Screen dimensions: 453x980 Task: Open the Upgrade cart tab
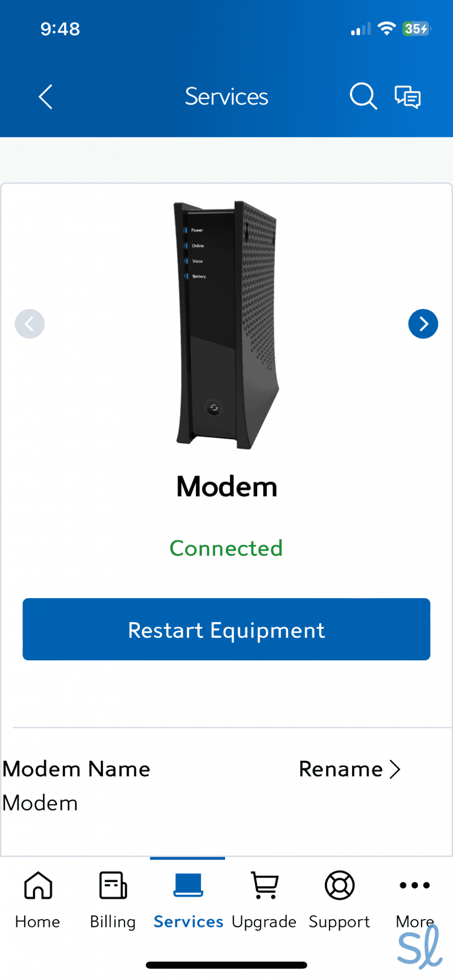(x=264, y=900)
